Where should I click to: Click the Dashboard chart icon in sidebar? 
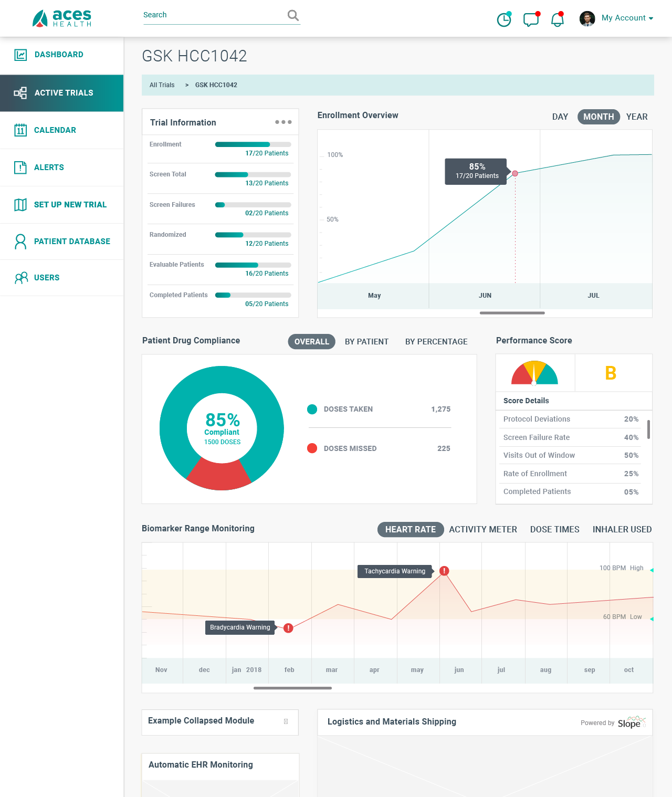tap(20, 55)
